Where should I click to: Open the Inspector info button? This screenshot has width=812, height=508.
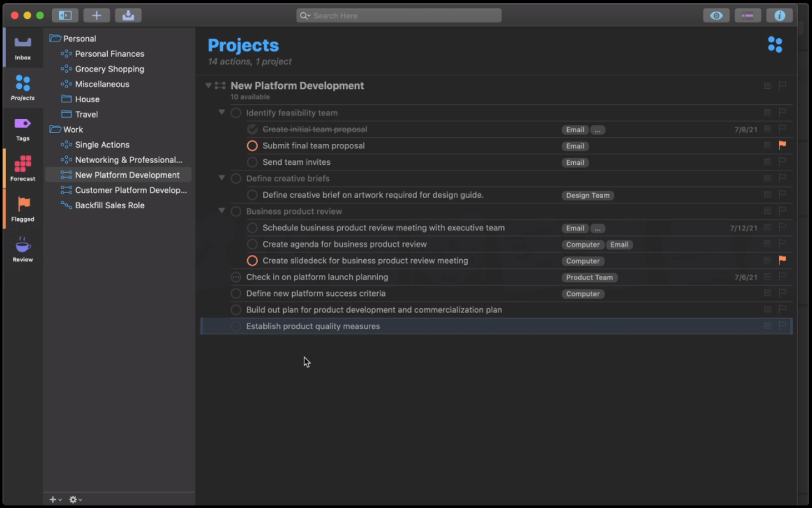pyautogui.click(x=780, y=15)
